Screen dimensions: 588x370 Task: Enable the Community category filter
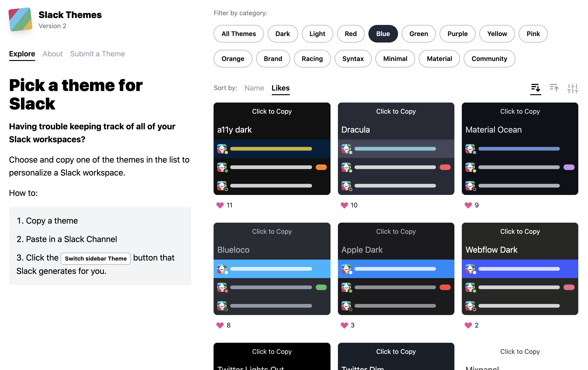pos(489,59)
